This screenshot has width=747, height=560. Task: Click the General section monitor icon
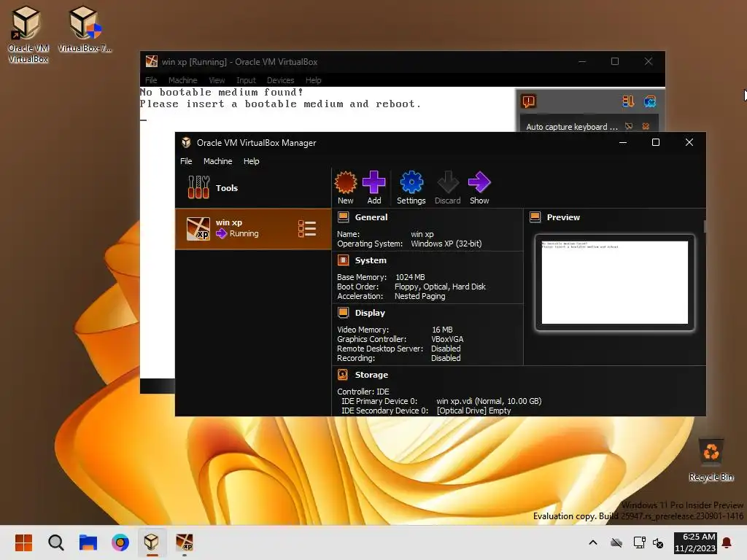pos(343,217)
